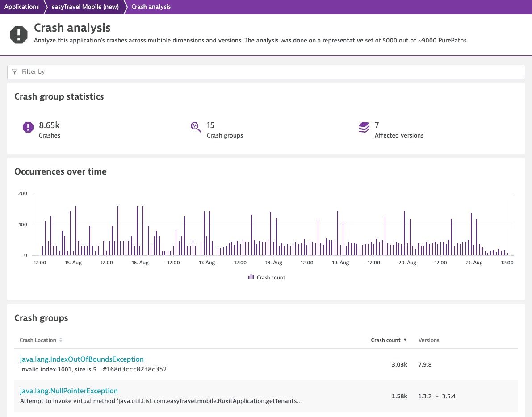Image resolution: width=532 pixels, height=417 pixels.
Task: Select the Crash analysis breadcrumb
Action: click(x=151, y=7)
